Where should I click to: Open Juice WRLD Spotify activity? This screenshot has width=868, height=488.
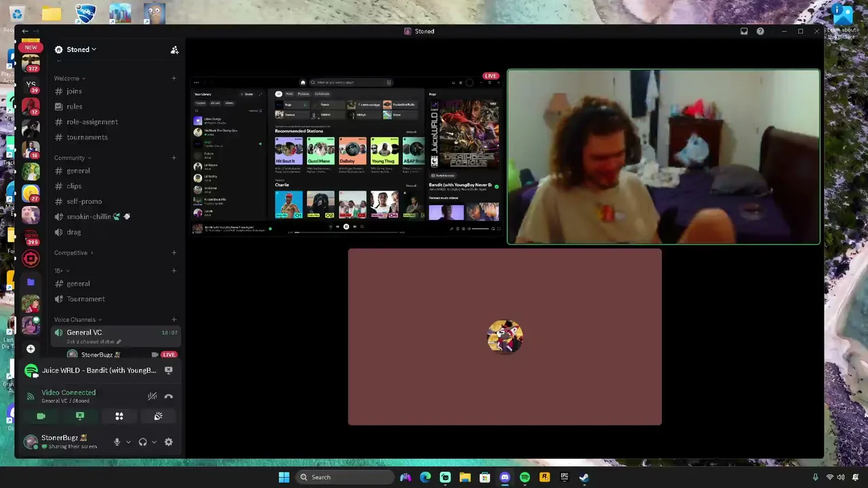(x=99, y=370)
